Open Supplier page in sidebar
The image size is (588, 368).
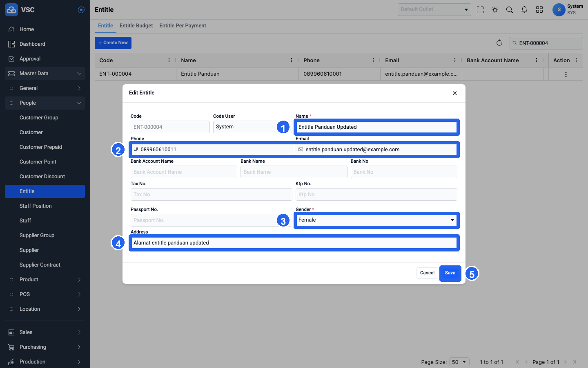click(45, 250)
